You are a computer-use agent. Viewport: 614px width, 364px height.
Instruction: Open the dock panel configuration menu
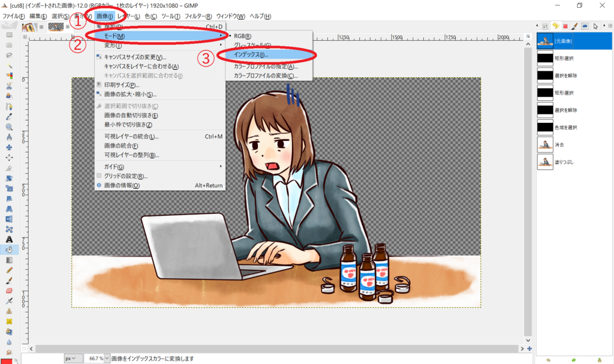click(x=610, y=26)
